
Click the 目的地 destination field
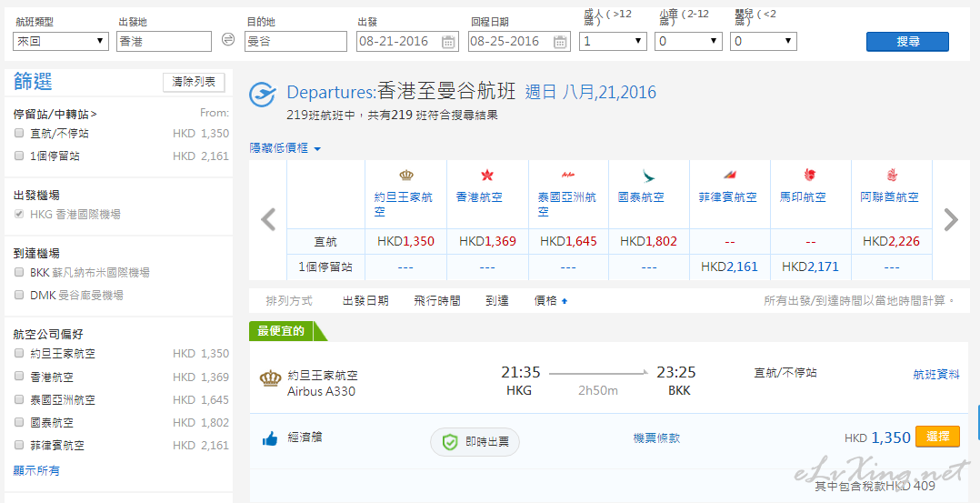point(295,41)
